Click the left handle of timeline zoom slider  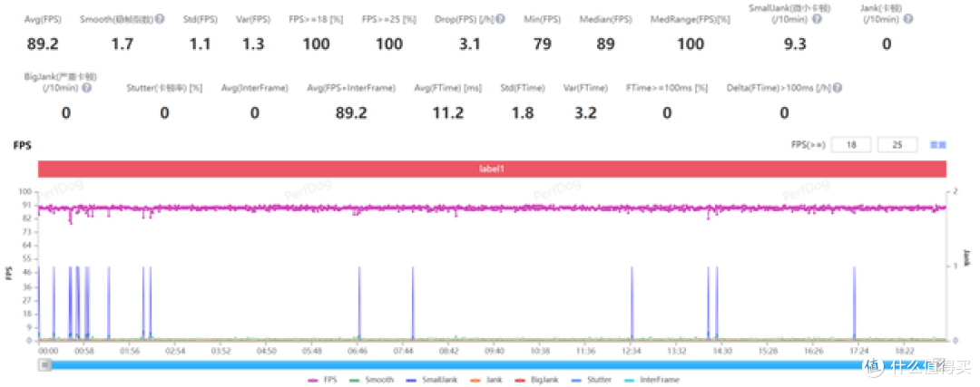coord(44,364)
